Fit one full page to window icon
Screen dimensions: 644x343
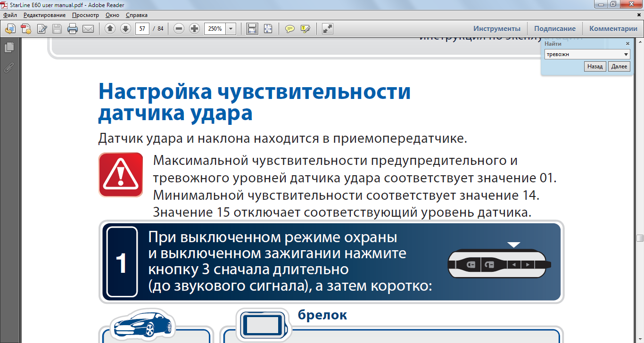coord(268,29)
